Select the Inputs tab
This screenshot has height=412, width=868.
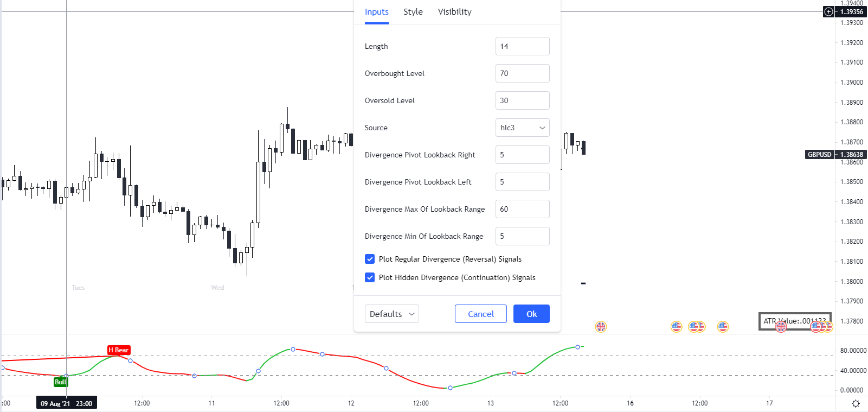(x=376, y=12)
